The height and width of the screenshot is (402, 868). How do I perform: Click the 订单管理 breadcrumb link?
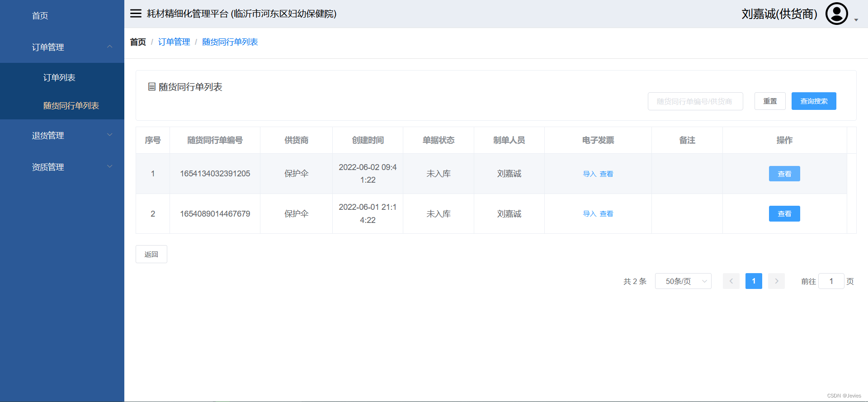[x=174, y=42]
